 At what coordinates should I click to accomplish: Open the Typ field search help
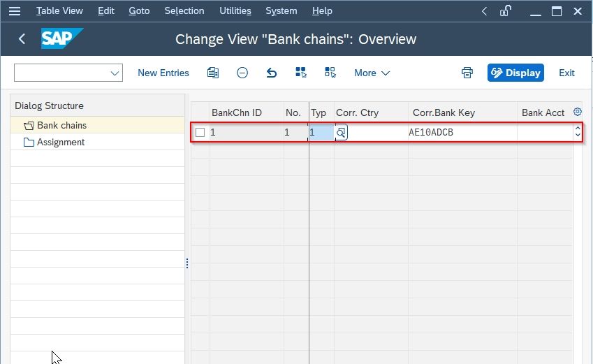(341, 133)
